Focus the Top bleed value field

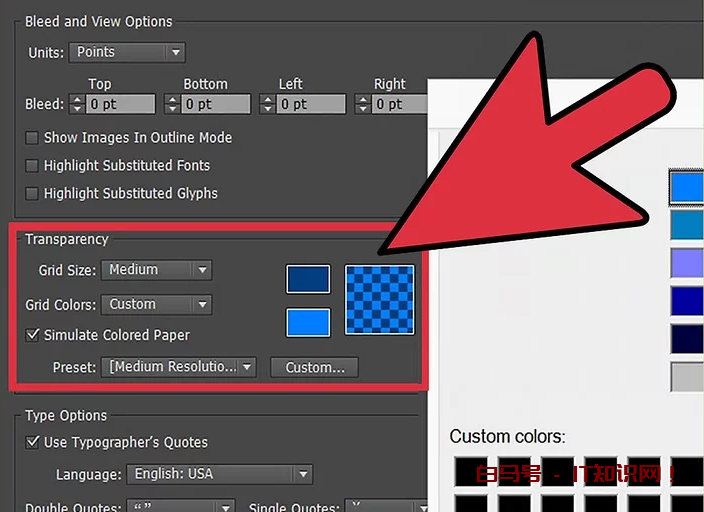click(121, 104)
